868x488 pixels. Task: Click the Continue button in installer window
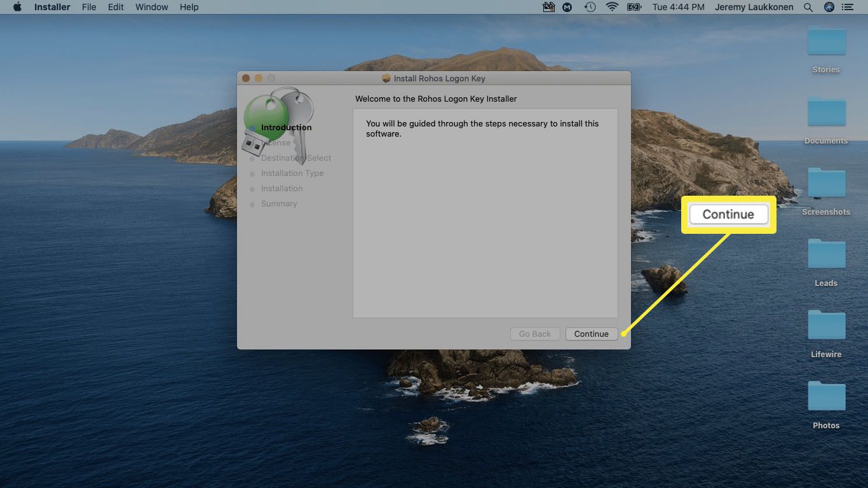592,334
